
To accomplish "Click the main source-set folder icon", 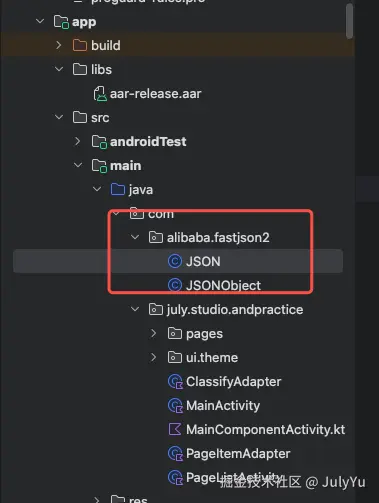I will pos(99,166).
